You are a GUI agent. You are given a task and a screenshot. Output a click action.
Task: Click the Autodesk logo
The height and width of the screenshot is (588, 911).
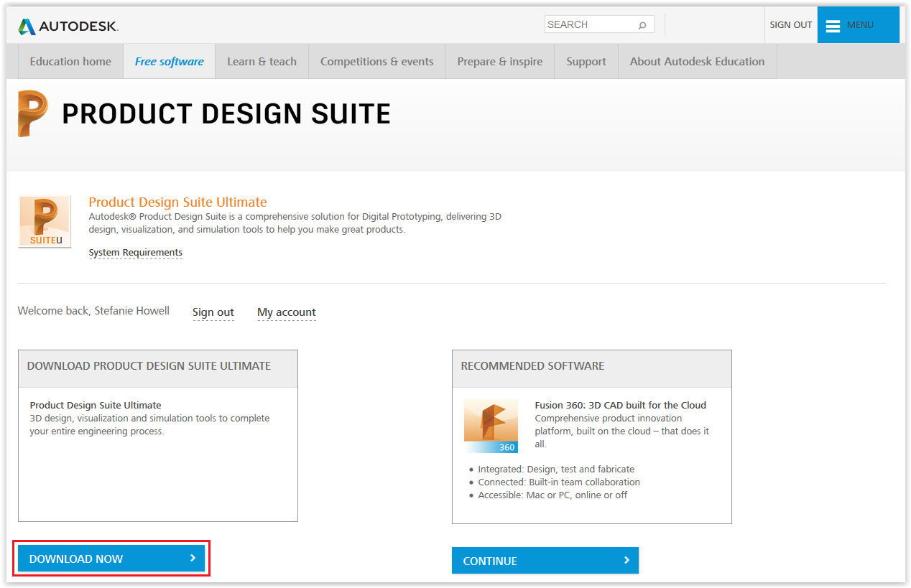[x=68, y=27]
